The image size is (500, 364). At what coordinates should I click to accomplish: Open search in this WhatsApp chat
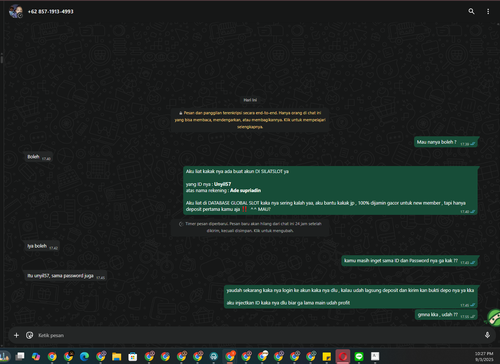click(471, 11)
